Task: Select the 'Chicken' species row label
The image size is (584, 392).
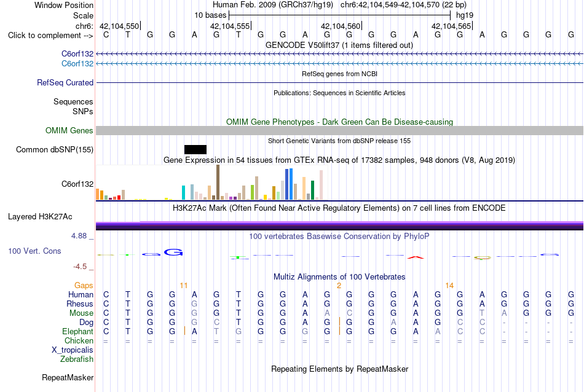Action: pos(79,340)
